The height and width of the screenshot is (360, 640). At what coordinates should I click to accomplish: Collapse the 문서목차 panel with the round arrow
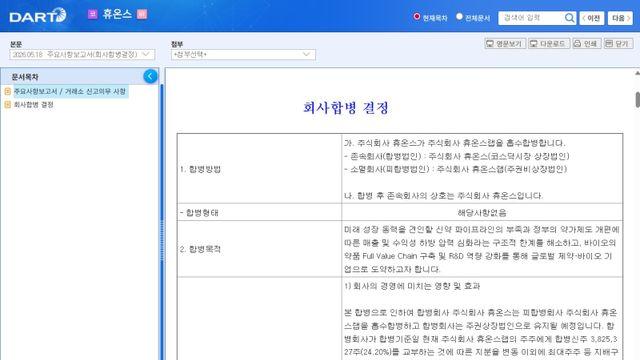[x=150, y=76]
